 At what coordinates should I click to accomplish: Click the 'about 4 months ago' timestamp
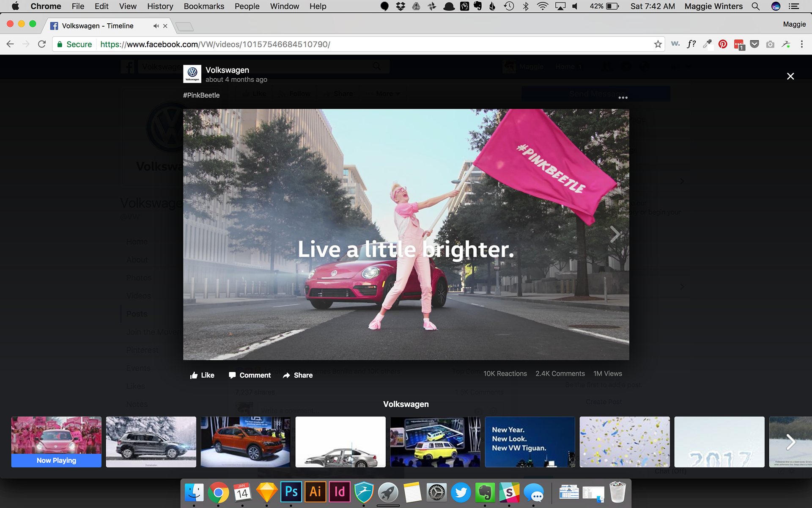tap(236, 80)
